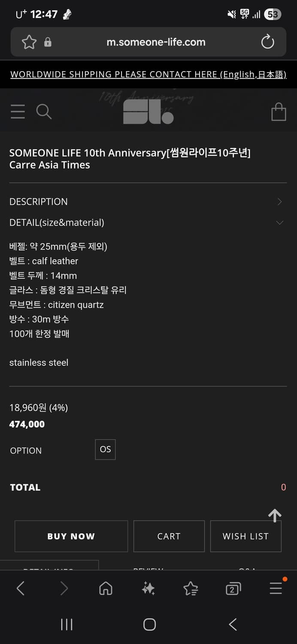Go to browser home page icon

click(x=106, y=588)
